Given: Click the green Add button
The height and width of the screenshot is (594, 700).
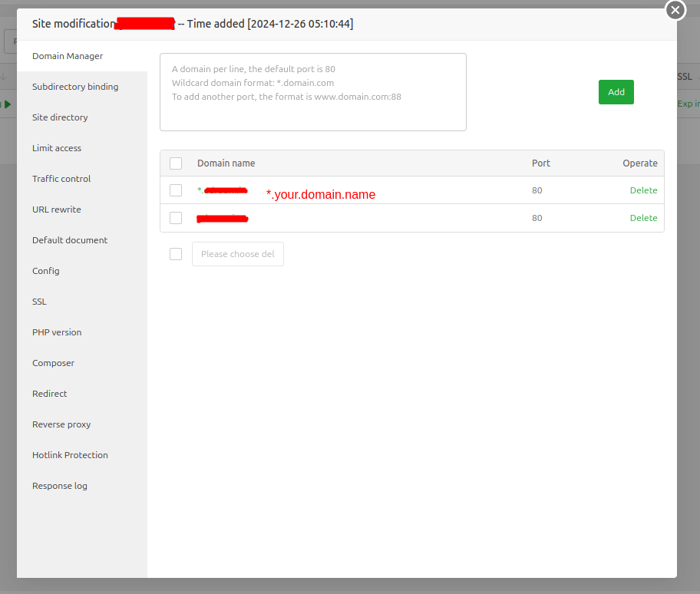Looking at the screenshot, I should click(616, 92).
